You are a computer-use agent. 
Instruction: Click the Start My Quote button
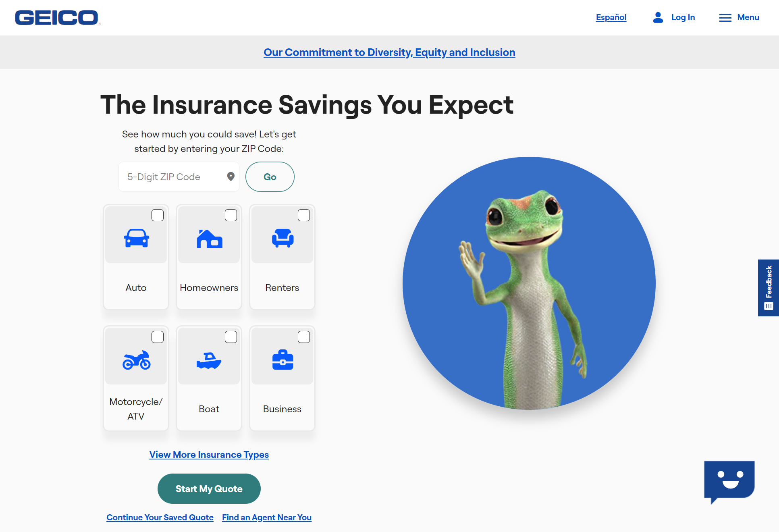(x=209, y=488)
